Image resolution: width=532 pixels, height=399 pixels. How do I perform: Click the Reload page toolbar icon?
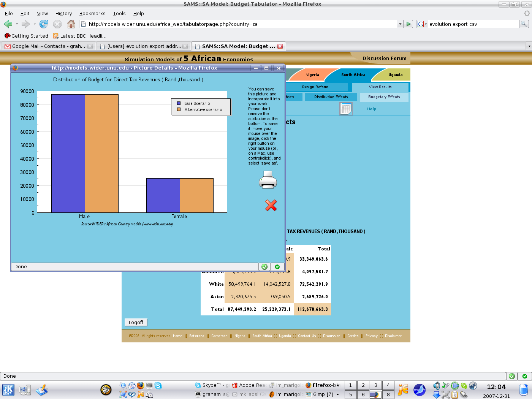(44, 24)
